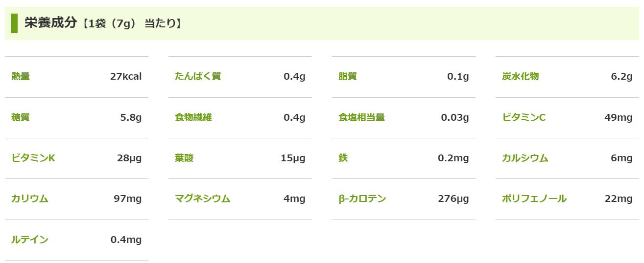Select the 炭水化物 label

[x=520, y=76]
